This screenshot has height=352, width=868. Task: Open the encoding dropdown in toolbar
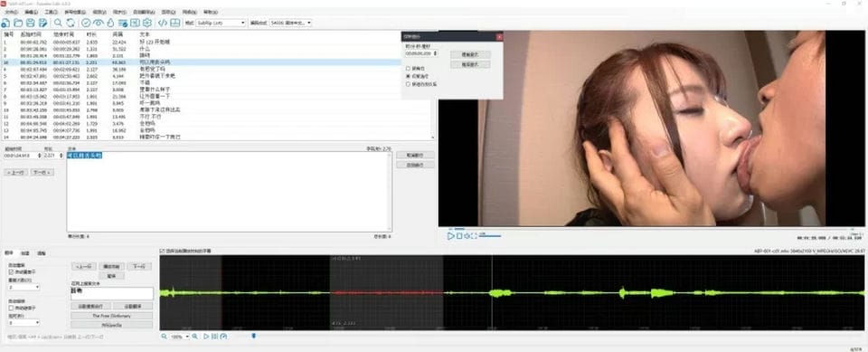pos(290,23)
